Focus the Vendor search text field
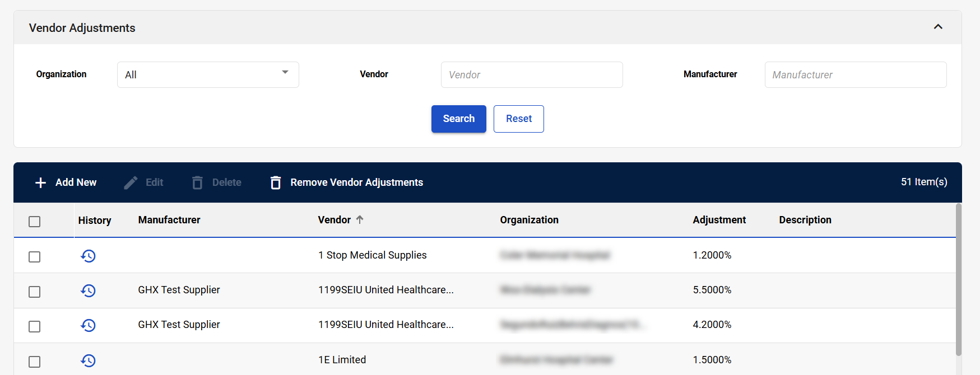This screenshot has height=375, width=980. [x=531, y=74]
